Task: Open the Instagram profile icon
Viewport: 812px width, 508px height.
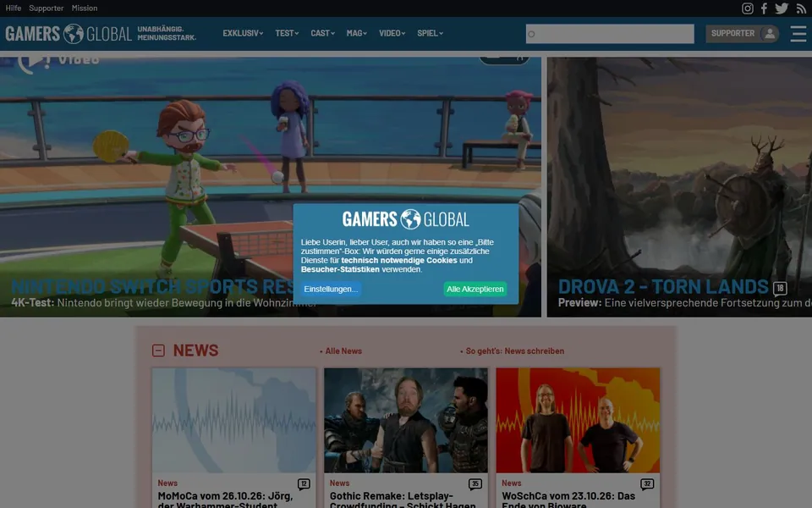Action: pos(747,8)
